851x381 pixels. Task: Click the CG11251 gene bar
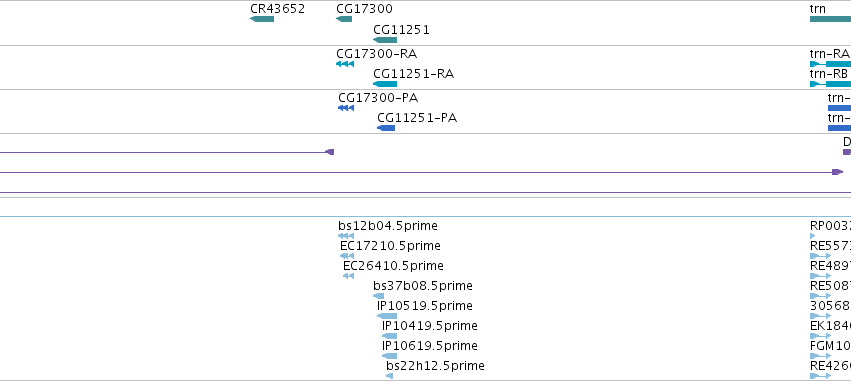click(385, 40)
